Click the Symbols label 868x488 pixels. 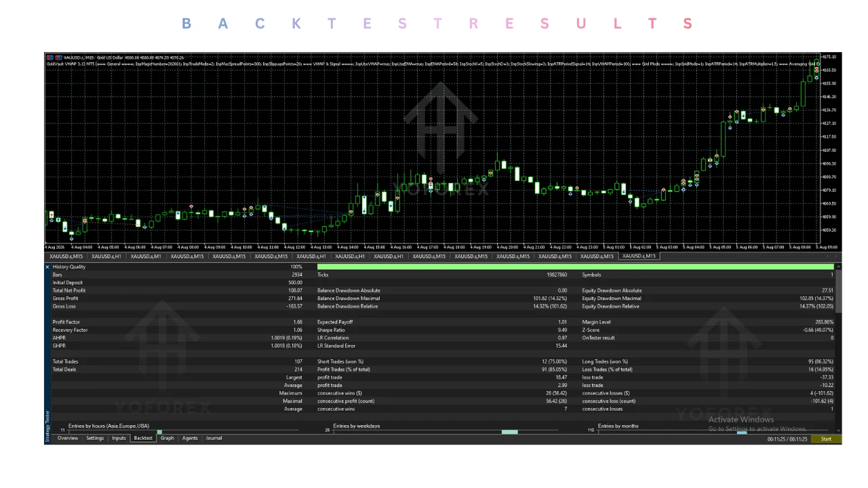coord(592,275)
